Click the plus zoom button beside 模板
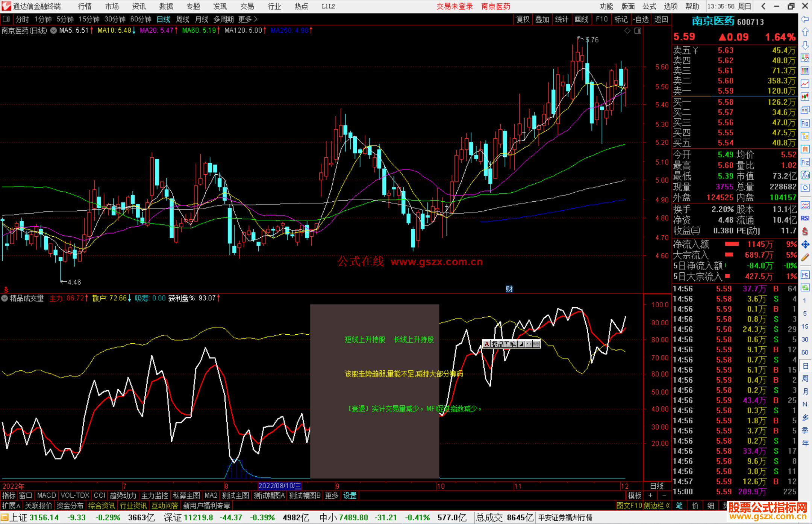812x524 pixels. tap(650, 495)
